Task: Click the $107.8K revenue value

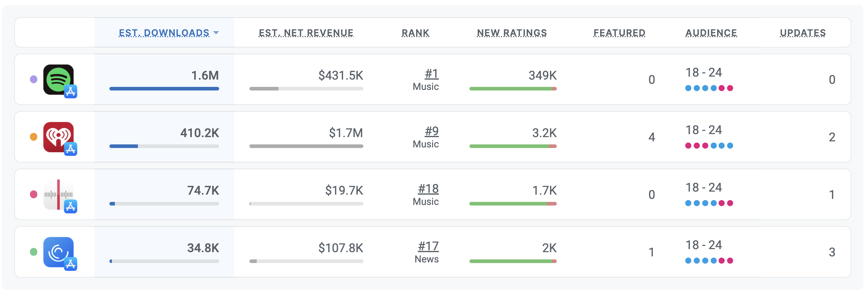Action: [x=341, y=248]
